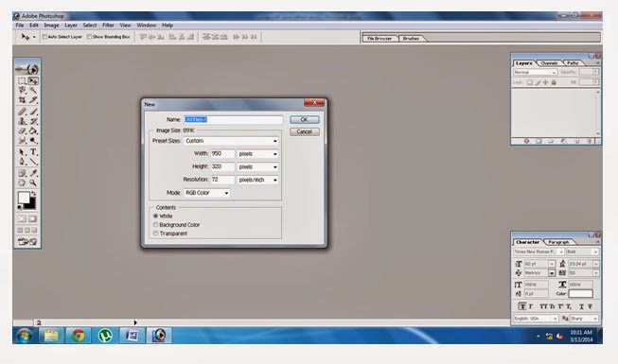
Task: Open the Height units dropdown
Action: (257, 166)
